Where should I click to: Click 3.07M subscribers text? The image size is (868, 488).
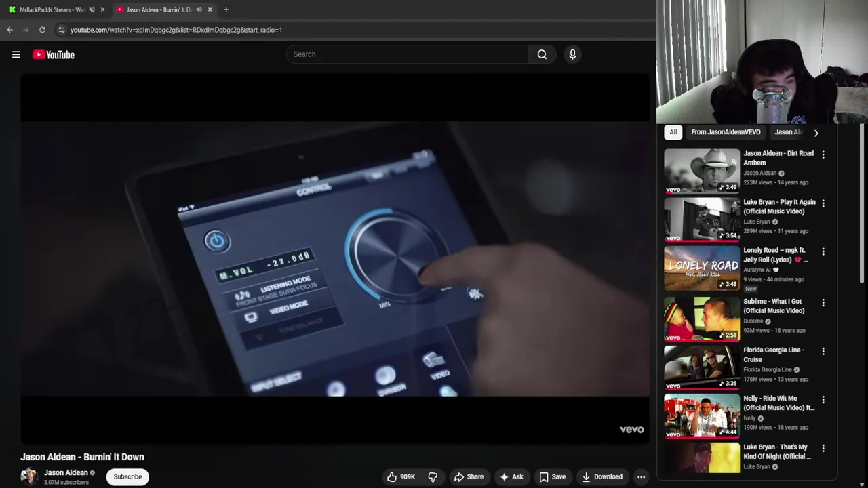point(66,483)
